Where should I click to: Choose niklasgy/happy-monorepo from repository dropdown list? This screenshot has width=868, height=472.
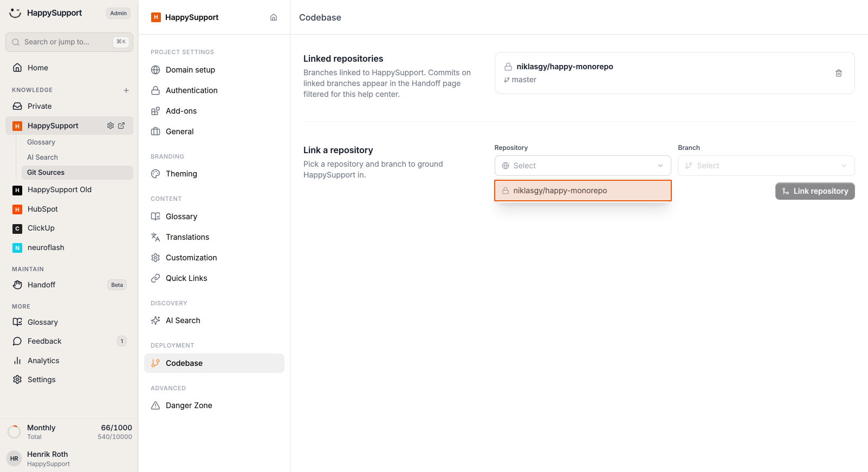click(583, 191)
